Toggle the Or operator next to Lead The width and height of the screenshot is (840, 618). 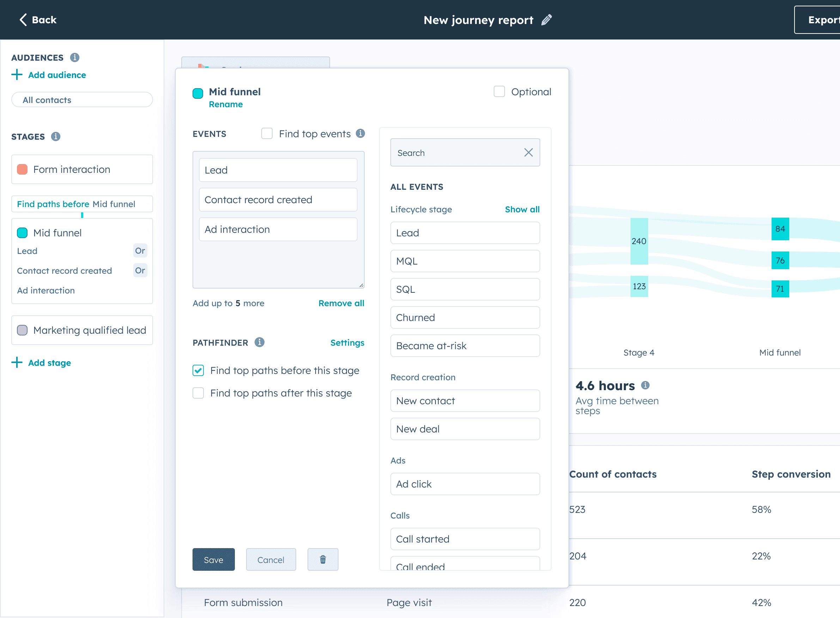click(140, 251)
